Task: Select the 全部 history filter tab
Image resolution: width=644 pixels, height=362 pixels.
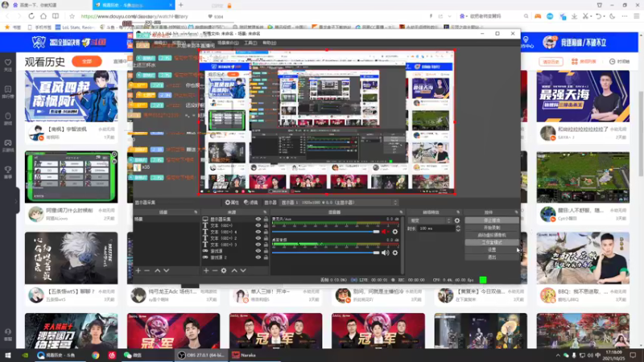Action: click(87, 62)
